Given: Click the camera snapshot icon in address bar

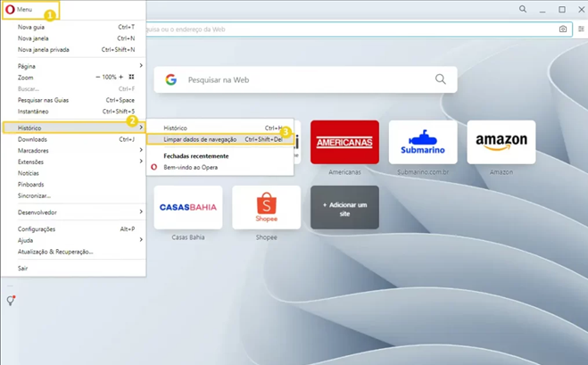Looking at the screenshot, I should click(562, 29).
